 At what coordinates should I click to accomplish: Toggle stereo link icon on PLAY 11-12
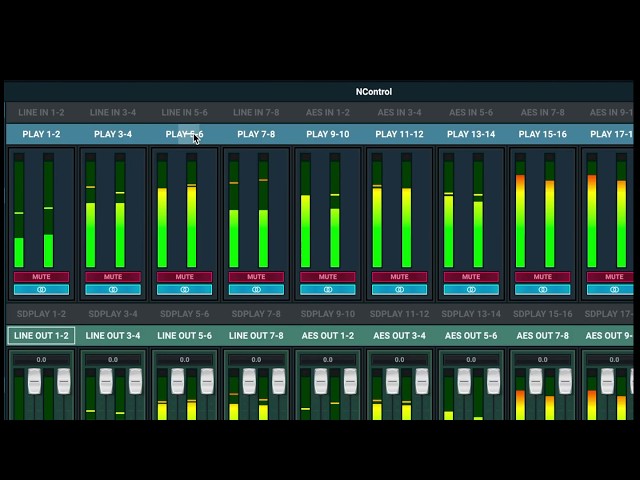[400, 289]
